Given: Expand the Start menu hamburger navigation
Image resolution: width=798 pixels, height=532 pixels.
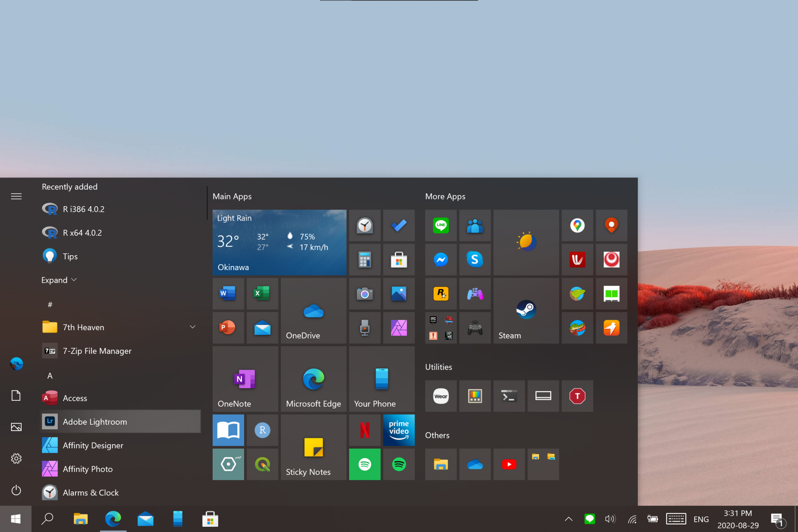Looking at the screenshot, I should point(16,196).
